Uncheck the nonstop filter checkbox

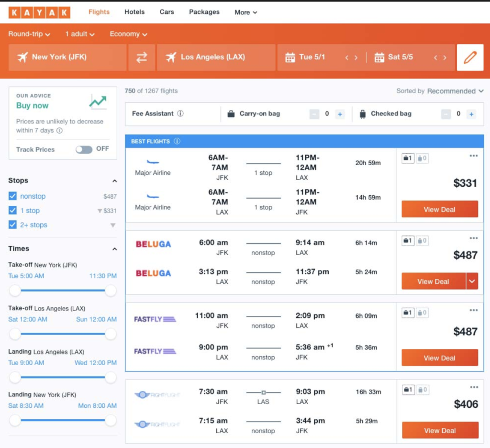tap(13, 196)
